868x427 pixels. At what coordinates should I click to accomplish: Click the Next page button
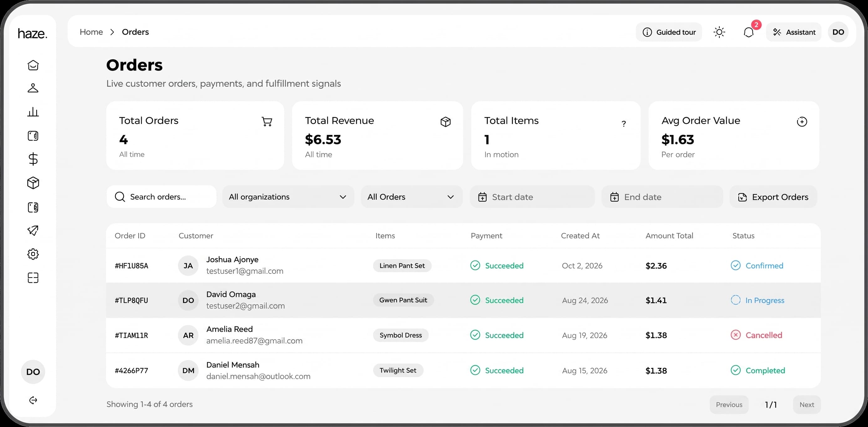point(807,405)
